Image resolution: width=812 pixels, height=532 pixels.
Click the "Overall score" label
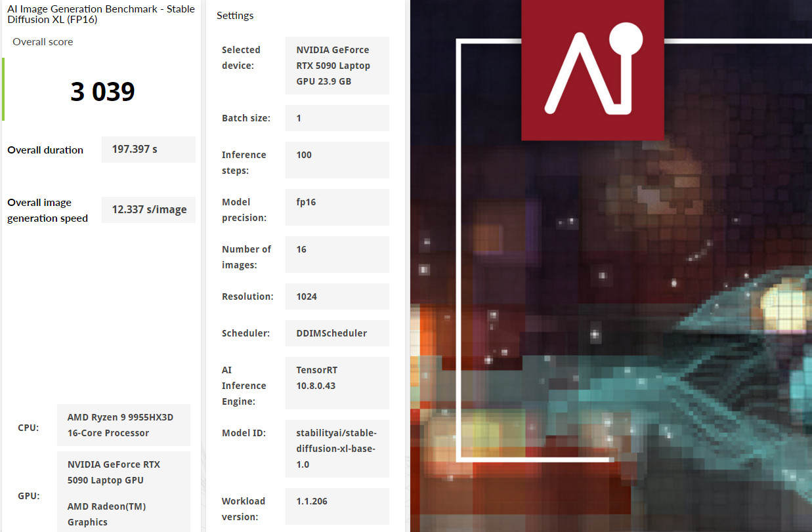43,42
